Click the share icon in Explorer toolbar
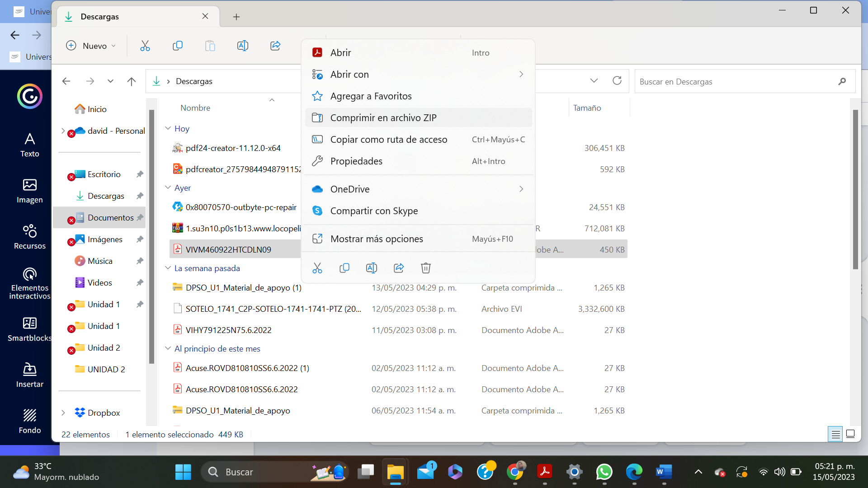Viewport: 868px width, 488px height. 275,46
